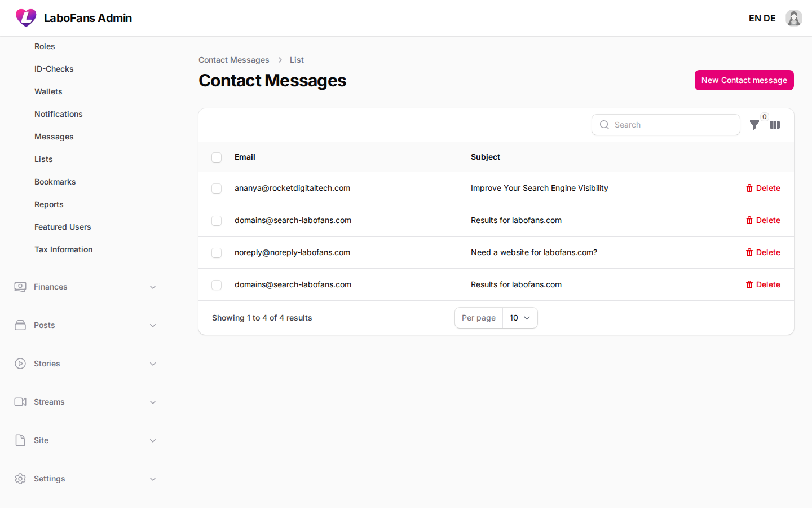The image size is (812, 508).
Task: Click the magnifier icon in the search box
Action: [x=604, y=125]
